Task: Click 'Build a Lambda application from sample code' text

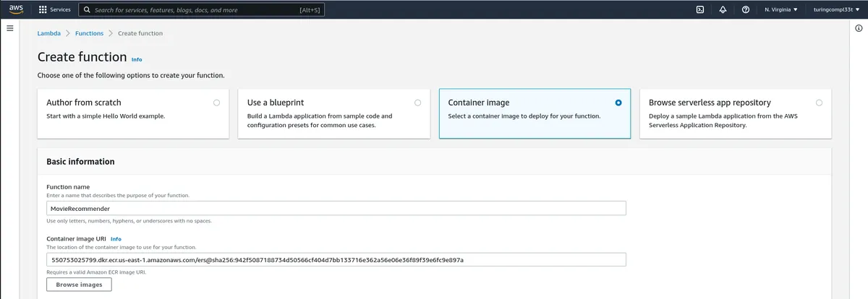Action: pyautogui.click(x=320, y=120)
